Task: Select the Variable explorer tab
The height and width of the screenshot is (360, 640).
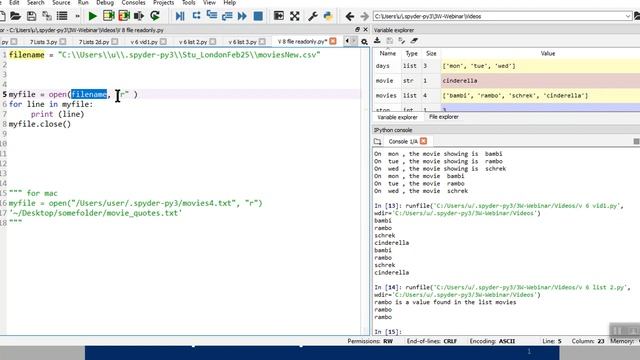Action: point(397,118)
